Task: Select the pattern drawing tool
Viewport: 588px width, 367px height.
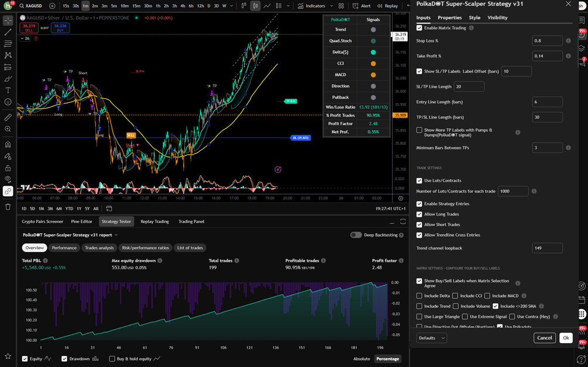Action: tap(8, 56)
